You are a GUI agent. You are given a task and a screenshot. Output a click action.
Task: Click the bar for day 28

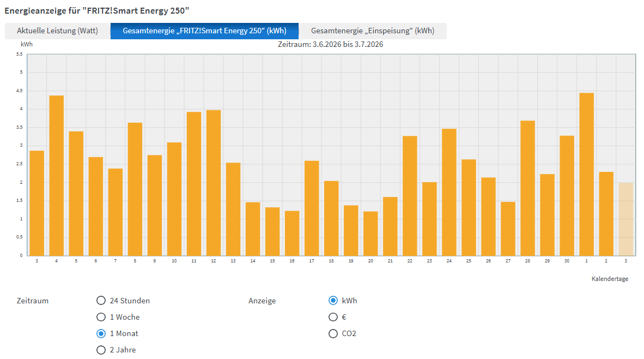pos(528,188)
